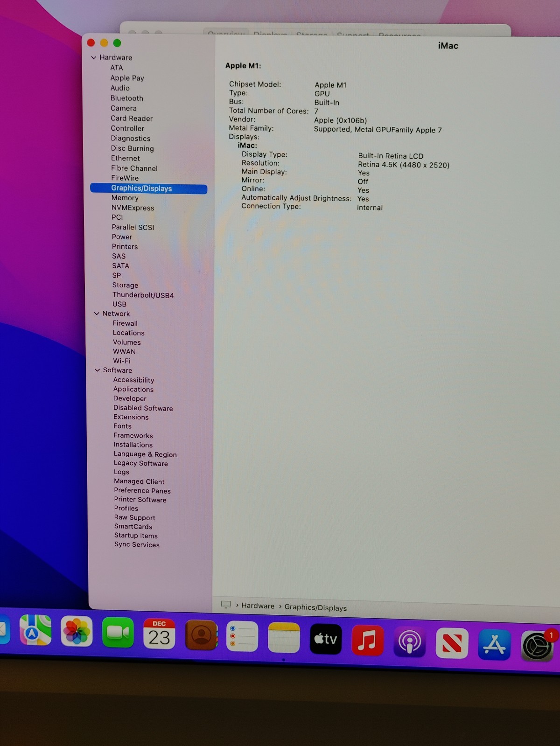Select Volumes under Network

pyautogui.click(x=127, y=342)
